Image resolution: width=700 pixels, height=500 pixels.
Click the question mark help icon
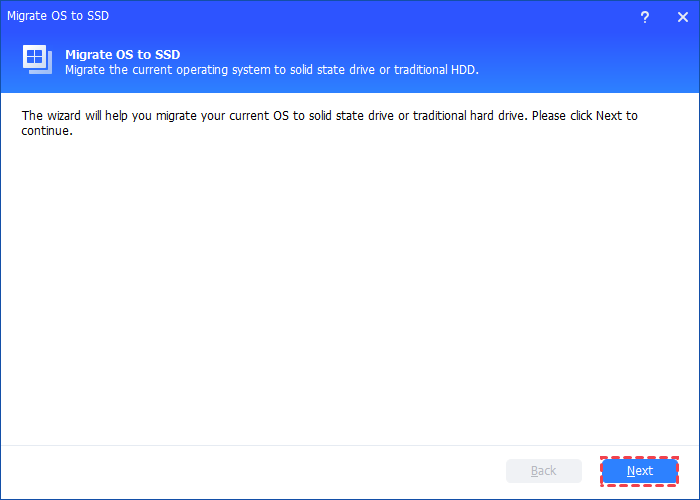point(645,16)
